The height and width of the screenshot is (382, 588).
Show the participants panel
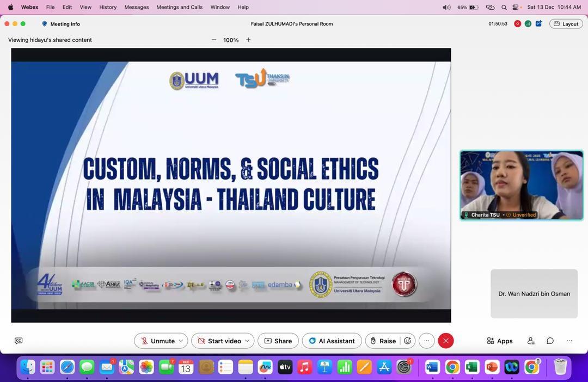click(531, 341)
